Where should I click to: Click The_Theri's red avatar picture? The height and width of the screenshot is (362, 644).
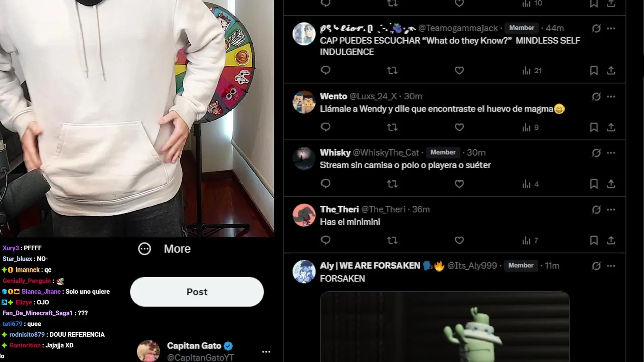[304, 215]
